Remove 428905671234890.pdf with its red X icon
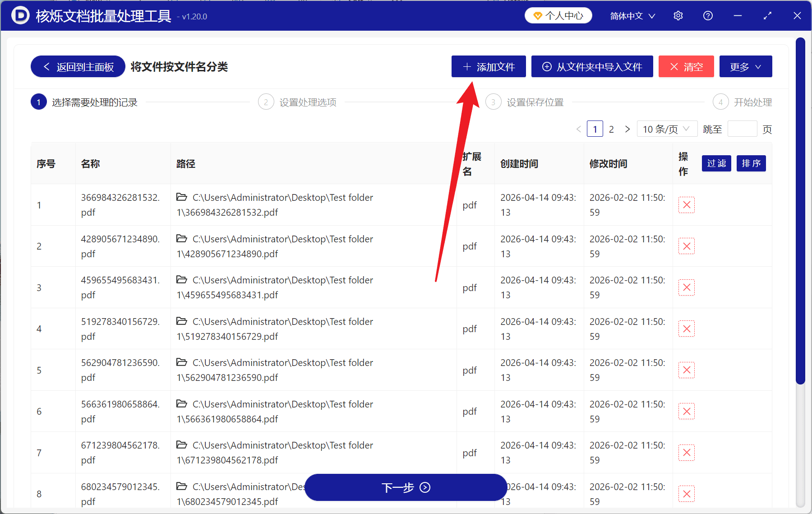 [x=686, y=246]
